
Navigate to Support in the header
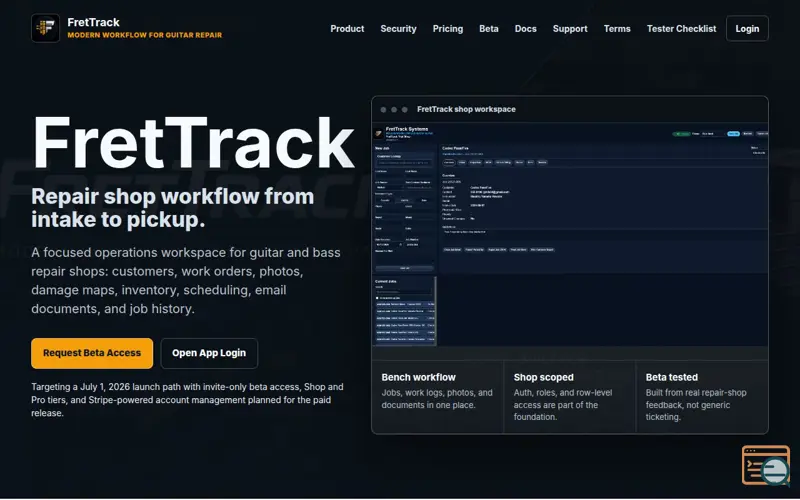point(570,29)
